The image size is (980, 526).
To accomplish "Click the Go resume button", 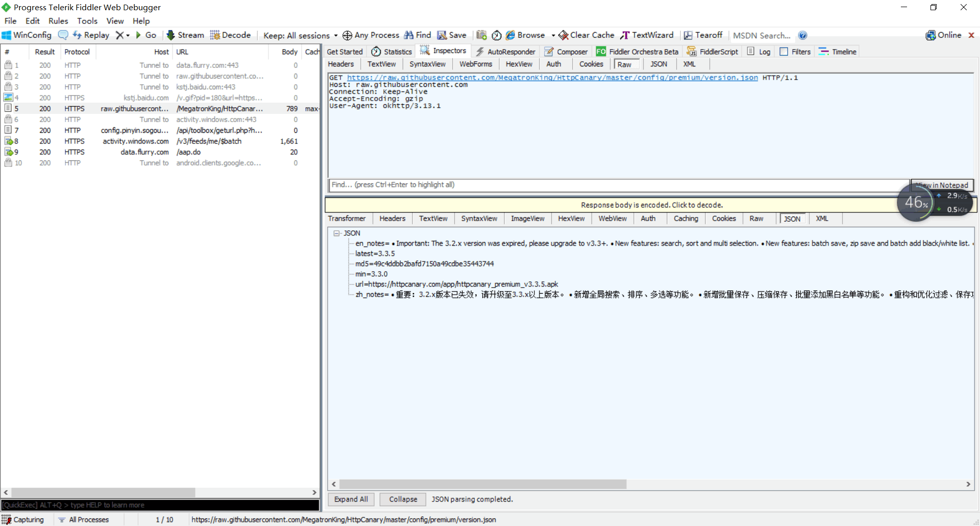I will (x=145, y=35).
